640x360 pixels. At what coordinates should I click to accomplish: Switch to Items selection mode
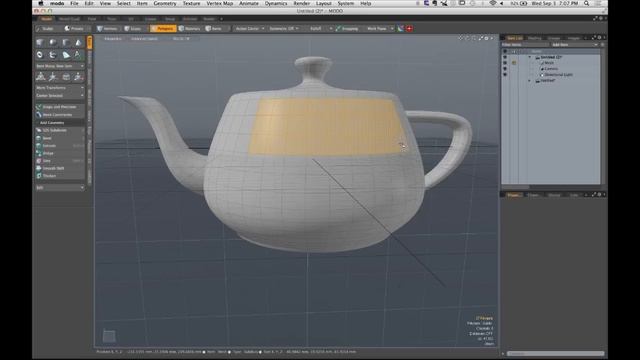click(214, 29)
